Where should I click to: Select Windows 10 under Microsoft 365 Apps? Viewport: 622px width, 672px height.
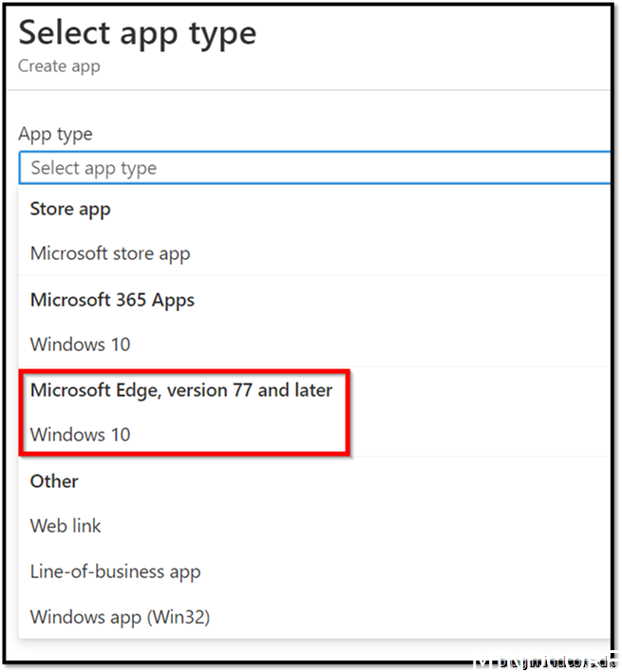pyautogui.click(x=81, y=344)
